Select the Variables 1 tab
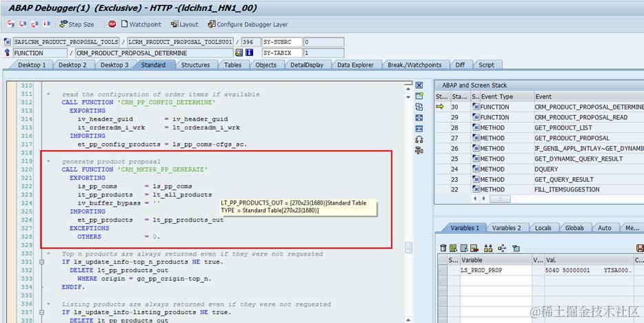This screenshot has height=323, width=644. [x=465, y=228]
